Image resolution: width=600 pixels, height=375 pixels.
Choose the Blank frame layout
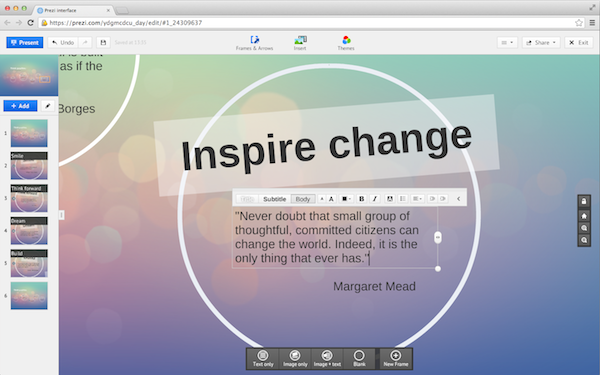[x=359, y=359]
